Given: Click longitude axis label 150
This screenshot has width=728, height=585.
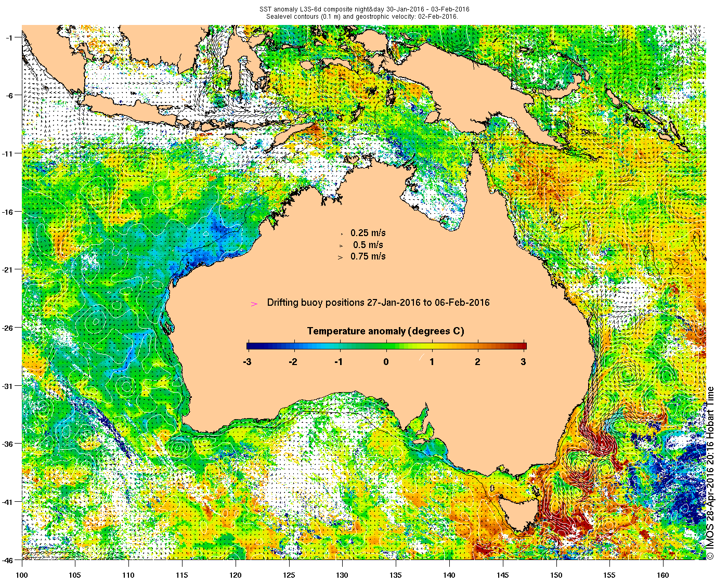Looking at the screenshot, I should click(556, 575).
